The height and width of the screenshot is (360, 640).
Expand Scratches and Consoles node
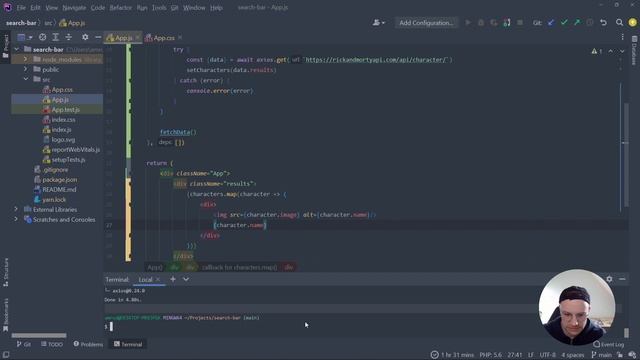(x=16, y=220)
